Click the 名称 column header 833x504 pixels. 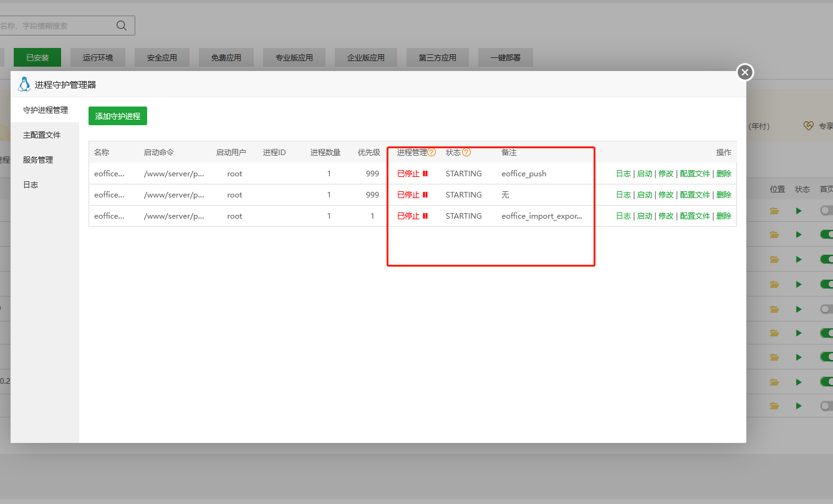coord(102,152)
